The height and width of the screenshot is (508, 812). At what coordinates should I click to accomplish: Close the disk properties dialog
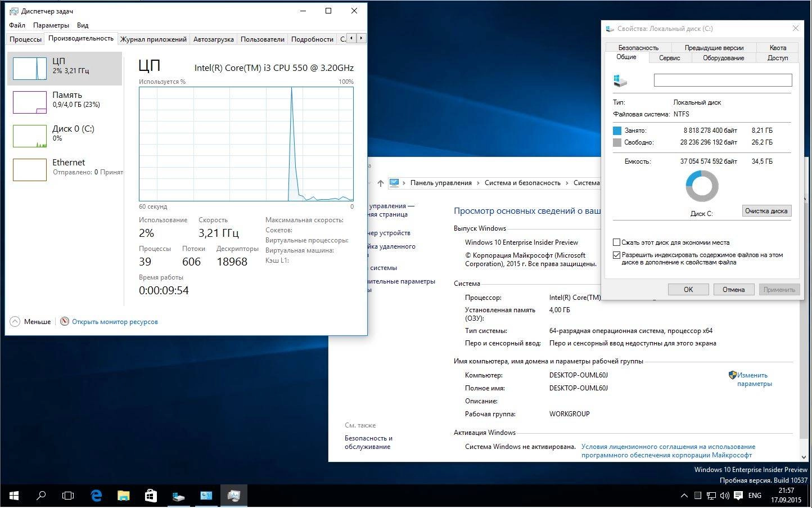tap(795, 28)
